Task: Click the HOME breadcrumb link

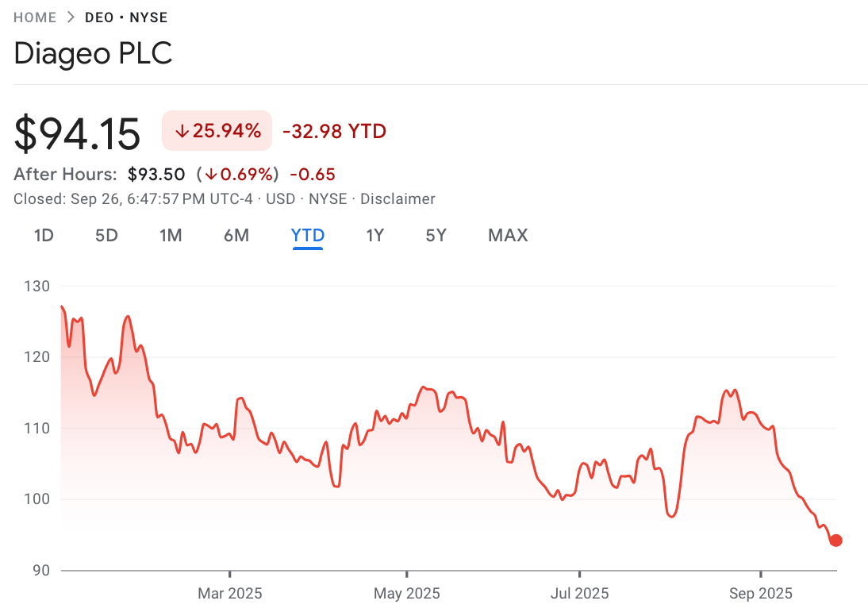Action: click(x=35, y=17)
